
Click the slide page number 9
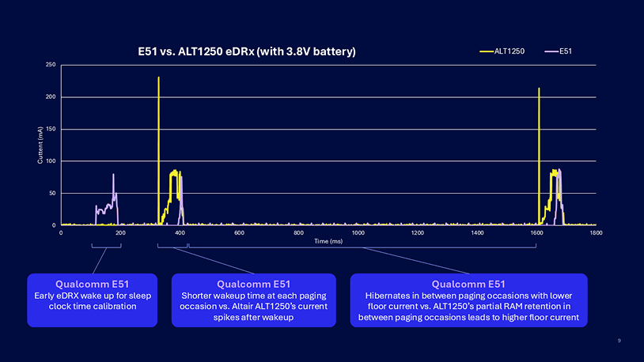pyautogui.click(x=619, y=341)
